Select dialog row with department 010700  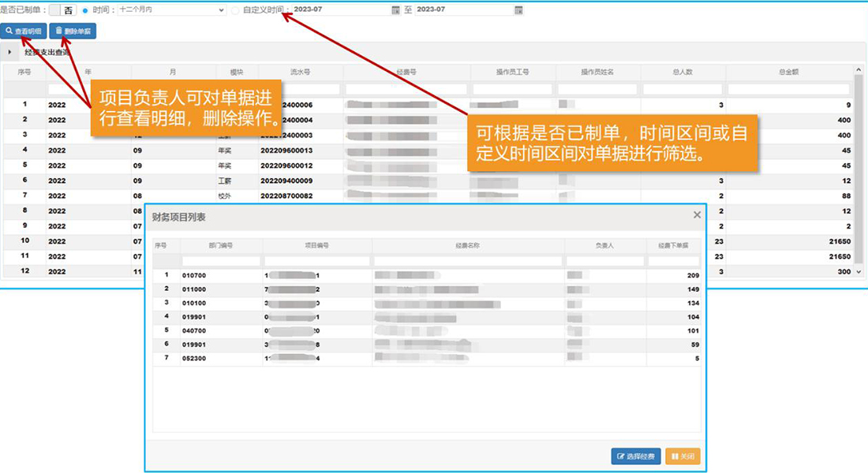point(193,275)
